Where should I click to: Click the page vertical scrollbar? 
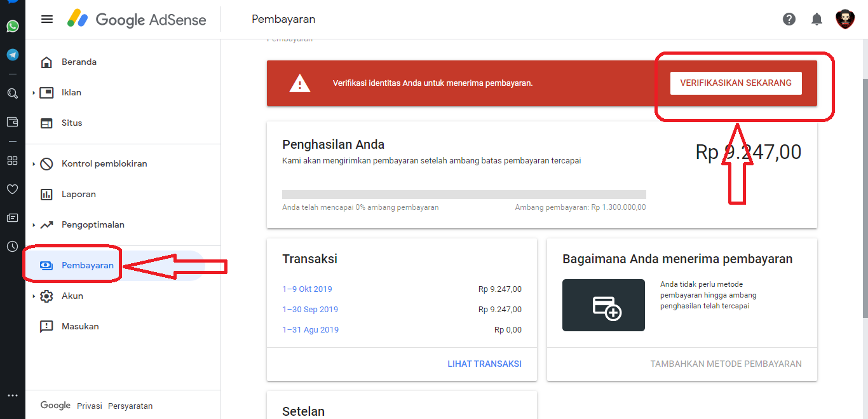[x=864, y=191]
